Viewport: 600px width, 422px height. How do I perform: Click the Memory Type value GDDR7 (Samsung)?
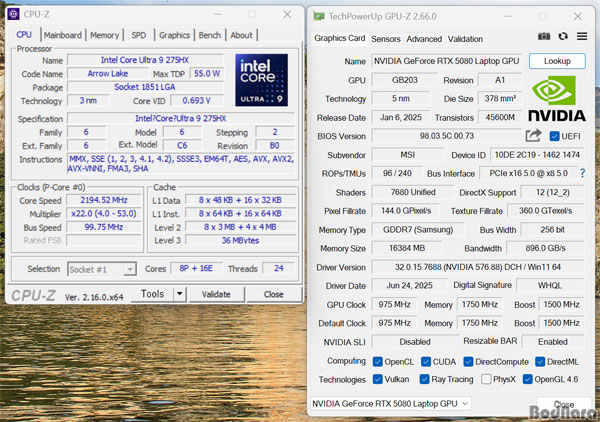[418, 230]
